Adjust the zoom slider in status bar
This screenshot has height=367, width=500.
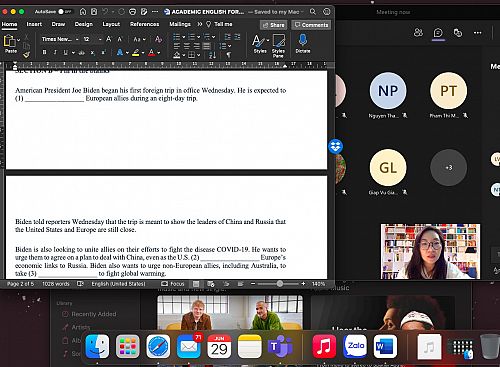(278, 284)
